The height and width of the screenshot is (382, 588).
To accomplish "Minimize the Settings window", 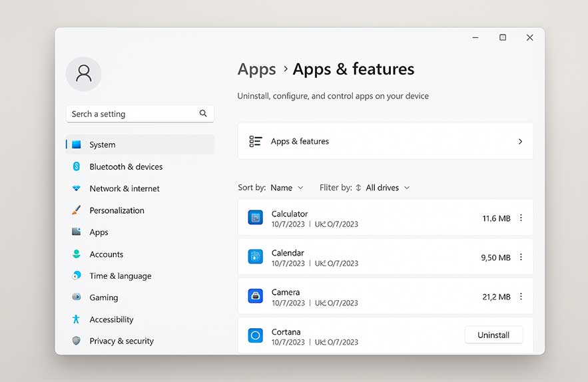I will [x=475, y=37].
